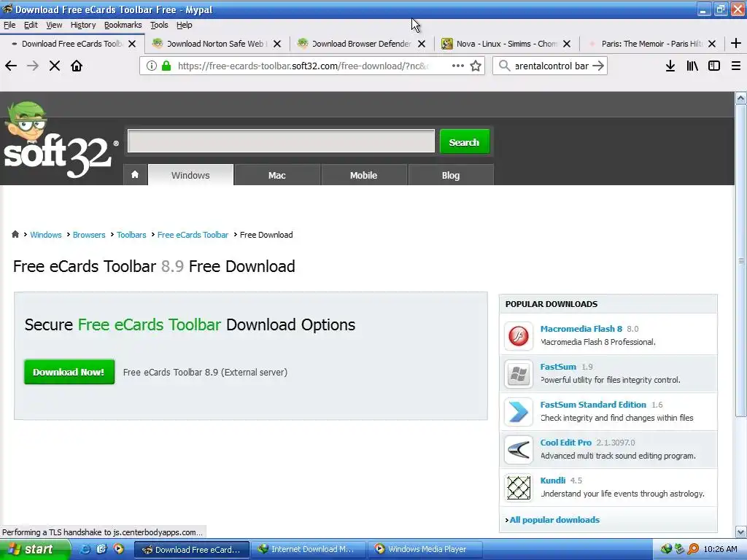Click the breadcrumb home icon

[15, 234]
